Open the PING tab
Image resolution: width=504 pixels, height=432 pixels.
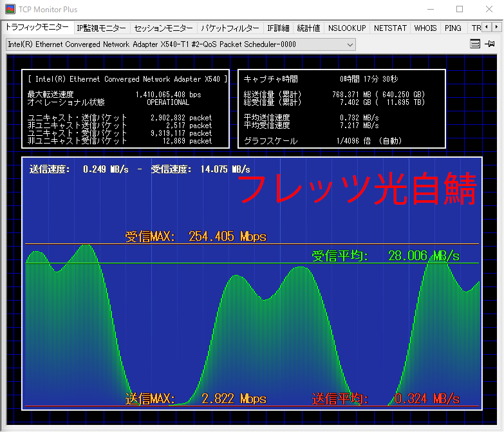(453, 28)
